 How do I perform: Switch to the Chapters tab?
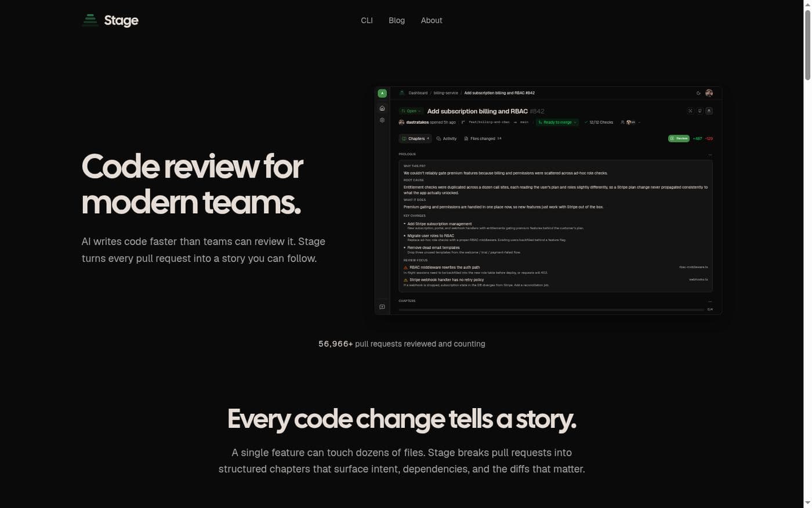click(415, 139)
